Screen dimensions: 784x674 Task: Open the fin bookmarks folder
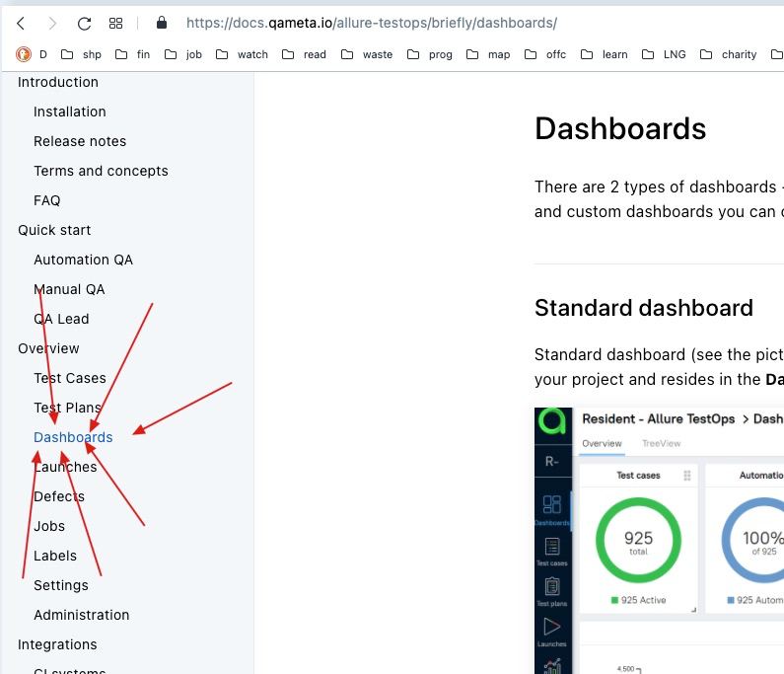132,54
